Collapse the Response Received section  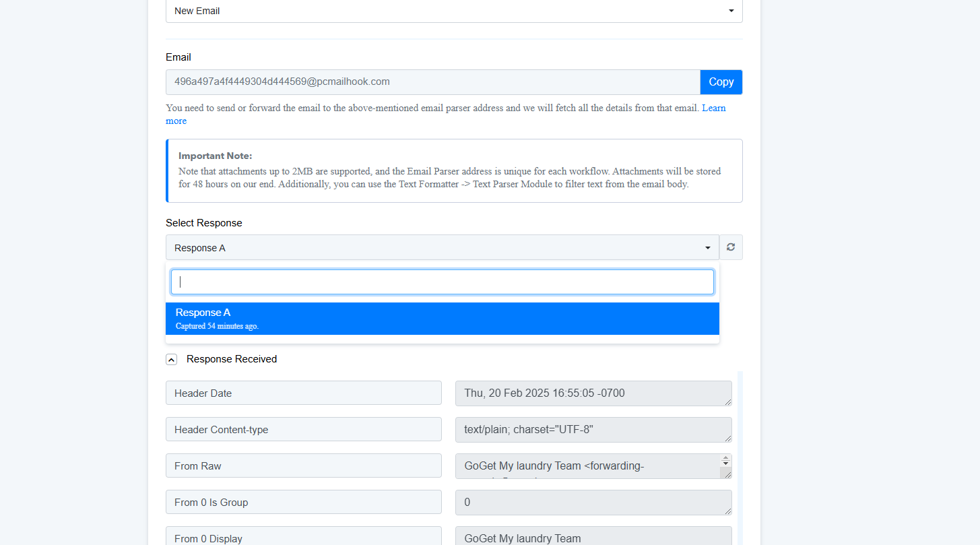tap(172, 360)
